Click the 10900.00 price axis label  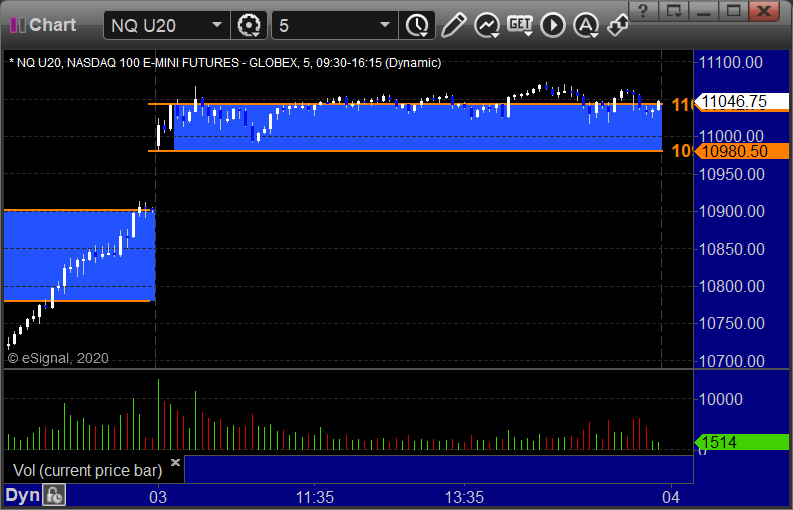pyautogui.click(x=731, y=211)
